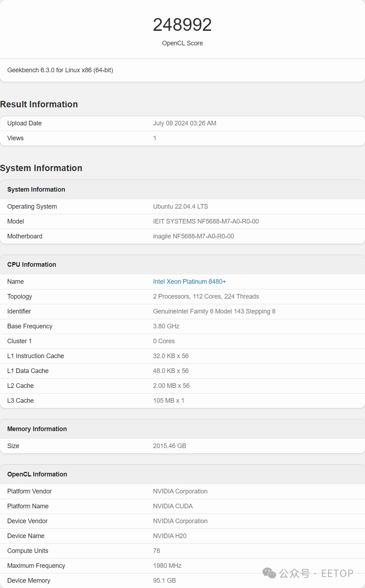The height and width of the screenshot is (588, 365).
Task: Click the 248992 OpenCL score number
Action: tap(182, 25)
